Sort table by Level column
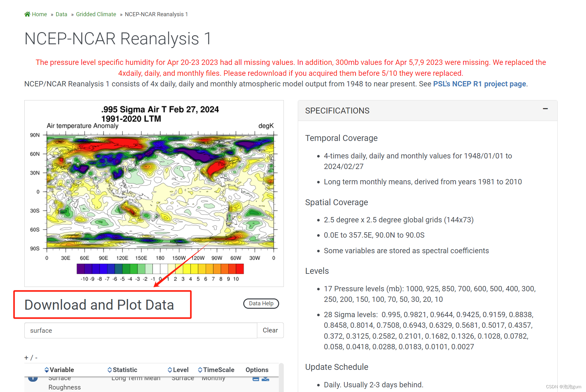586x392 pixels. pos(178,370)
